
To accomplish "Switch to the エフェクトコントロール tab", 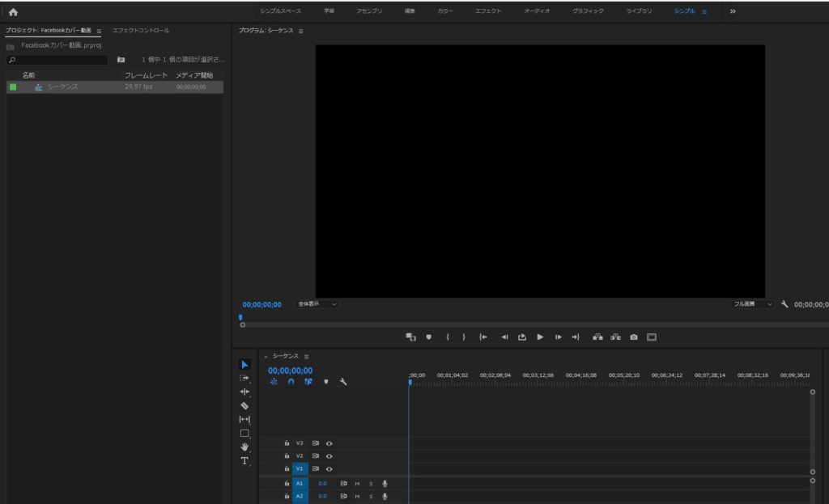I will (141, 31).
